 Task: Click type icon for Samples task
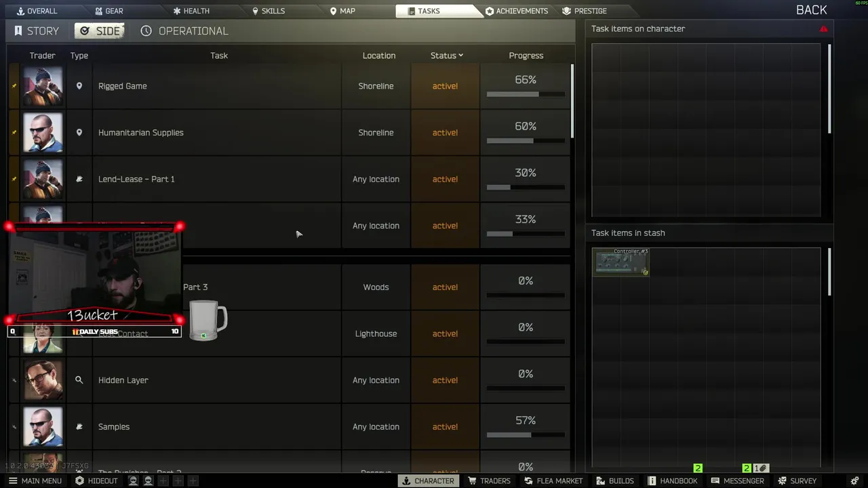point(79,427)
